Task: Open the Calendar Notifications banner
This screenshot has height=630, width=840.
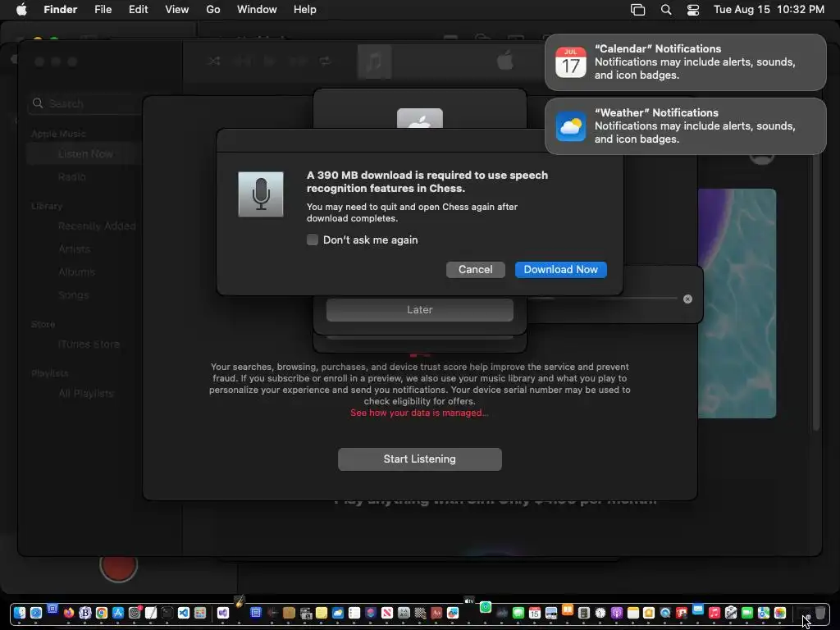Action: (685, 62)
